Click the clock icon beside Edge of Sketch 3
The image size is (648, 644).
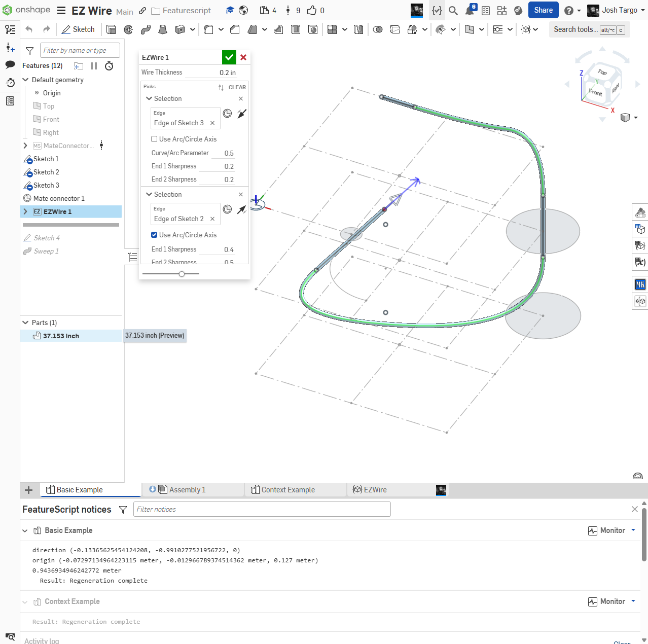[x=227, y=114]
